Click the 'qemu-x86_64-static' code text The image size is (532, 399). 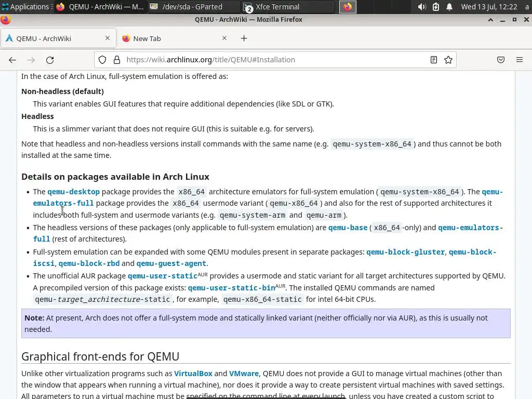262,300
